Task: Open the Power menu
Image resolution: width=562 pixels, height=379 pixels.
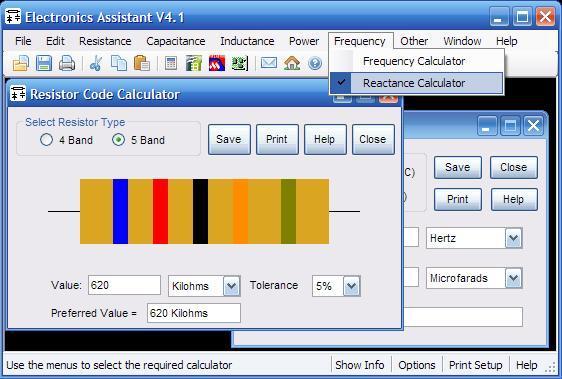Action: (304, 41)
